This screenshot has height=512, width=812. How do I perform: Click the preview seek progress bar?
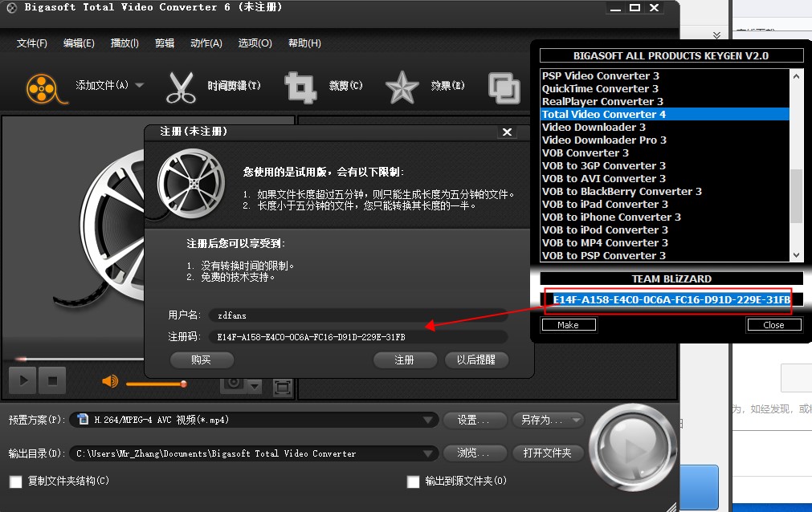(x=78, y=358)
